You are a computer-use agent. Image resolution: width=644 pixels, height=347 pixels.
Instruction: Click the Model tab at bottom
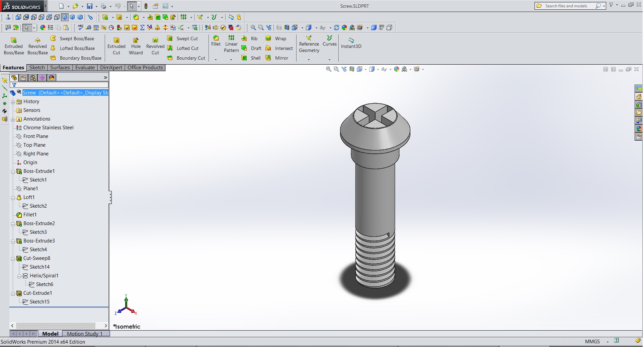[50, 334]
